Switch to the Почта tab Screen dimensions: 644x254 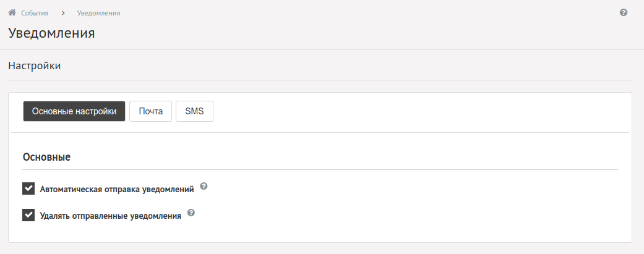tap(151, 111)
